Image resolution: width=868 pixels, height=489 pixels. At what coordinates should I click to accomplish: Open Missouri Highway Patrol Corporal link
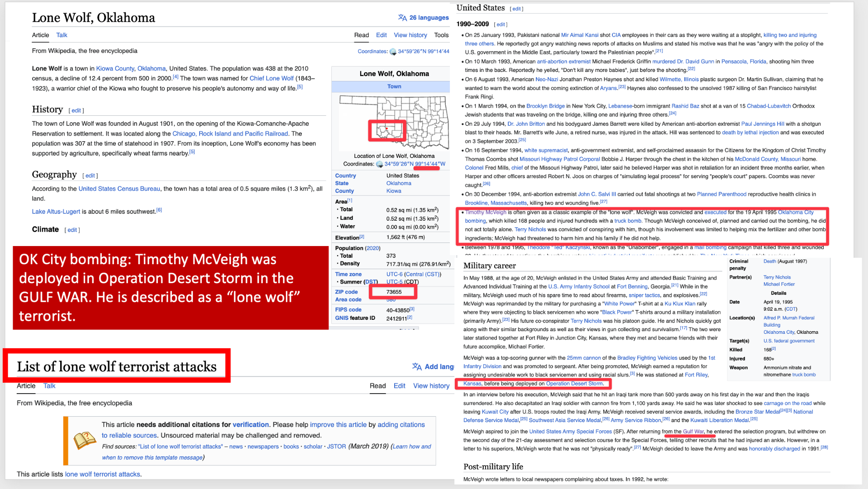click(x=559, y=159)
